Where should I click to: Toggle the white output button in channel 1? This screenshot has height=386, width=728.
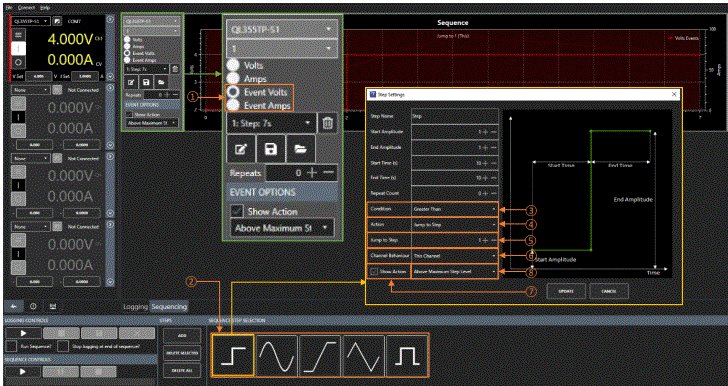19,48
